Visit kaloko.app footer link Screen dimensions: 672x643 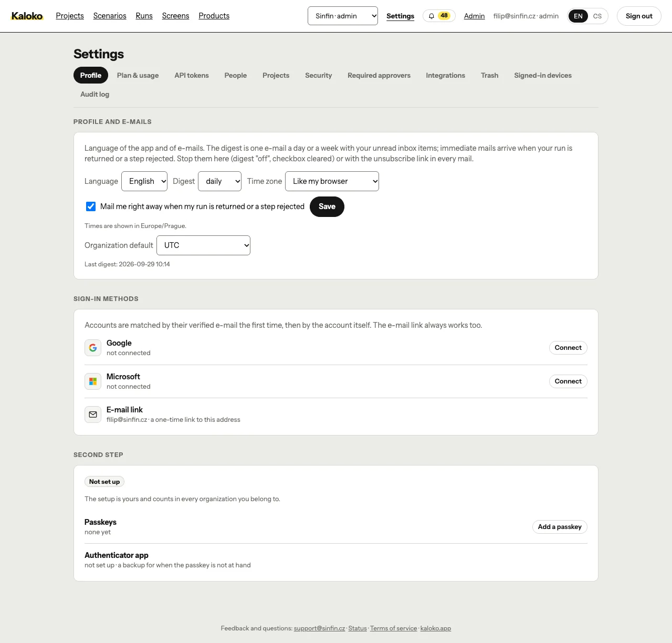pyautogui.click(x=436, y=628)
